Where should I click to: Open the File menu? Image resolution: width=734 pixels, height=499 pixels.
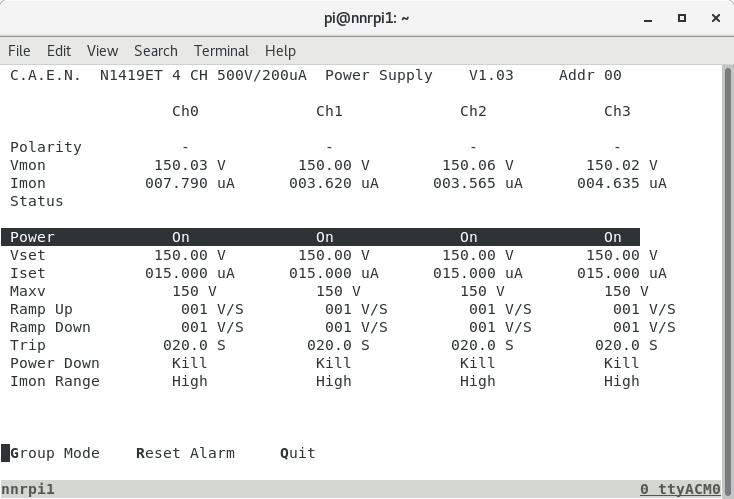(x=19, y=51)
